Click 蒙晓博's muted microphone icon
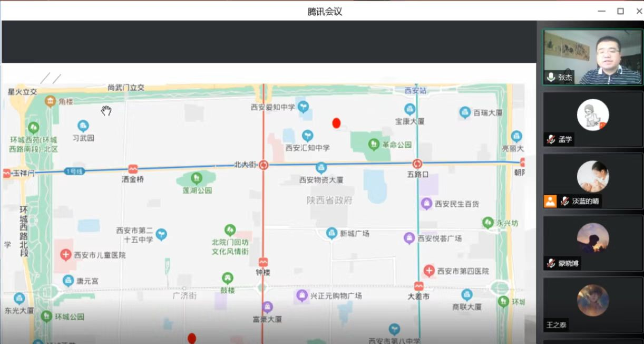The image size is (644, 344). click(x=551, y=263)
